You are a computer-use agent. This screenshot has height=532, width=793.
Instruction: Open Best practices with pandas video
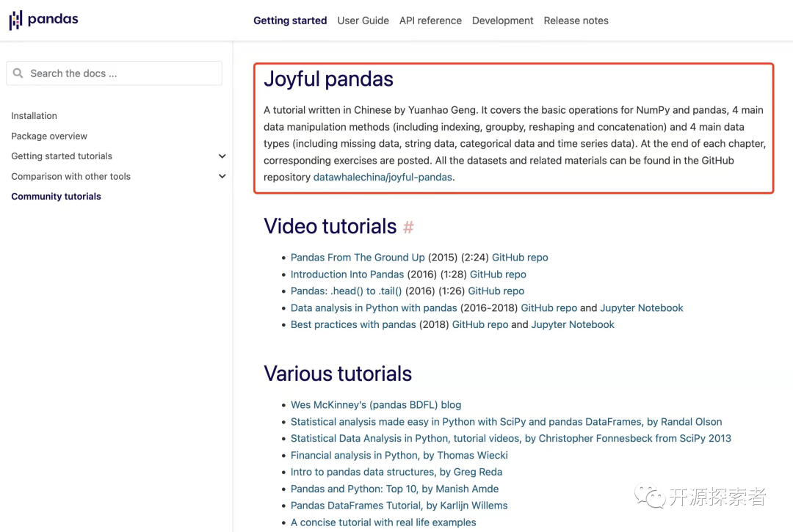tap(353, 325)
